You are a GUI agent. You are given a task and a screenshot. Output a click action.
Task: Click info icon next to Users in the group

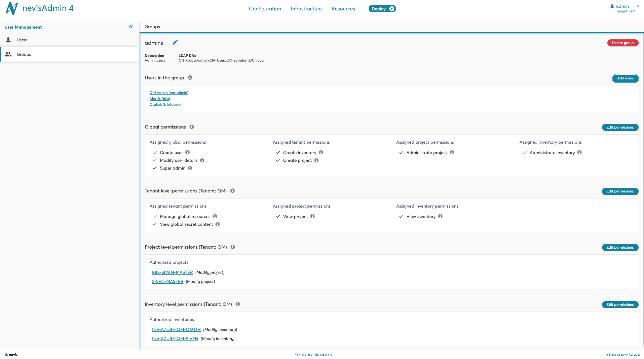[190, 78]
